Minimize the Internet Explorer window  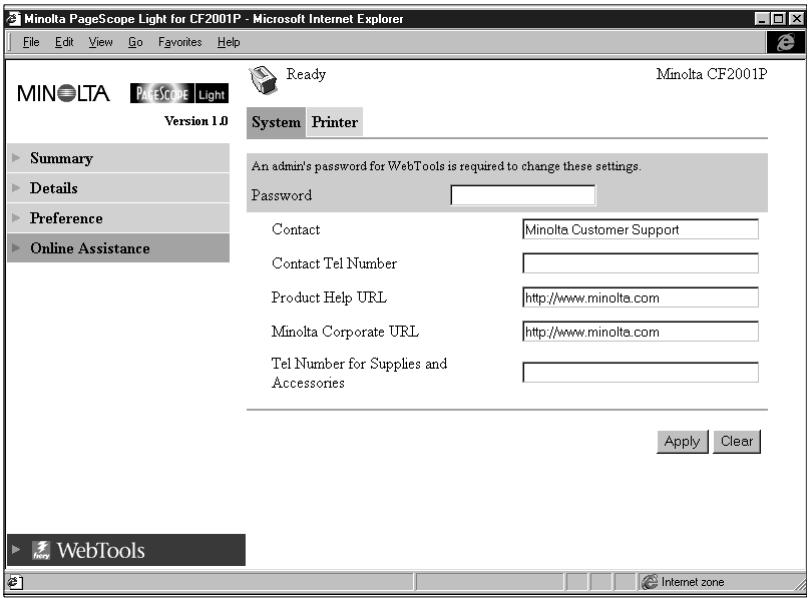tap(761, 19)
